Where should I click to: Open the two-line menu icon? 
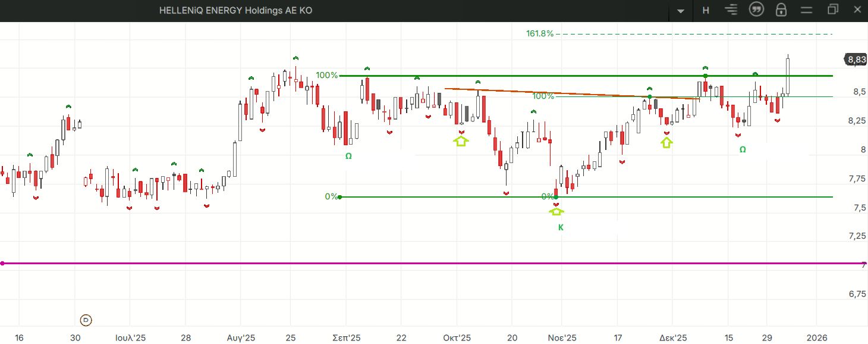click(806, 10)
